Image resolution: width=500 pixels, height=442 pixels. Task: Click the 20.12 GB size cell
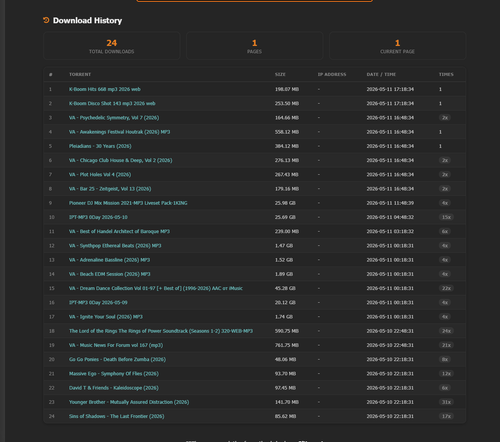[x=285, y=303]
